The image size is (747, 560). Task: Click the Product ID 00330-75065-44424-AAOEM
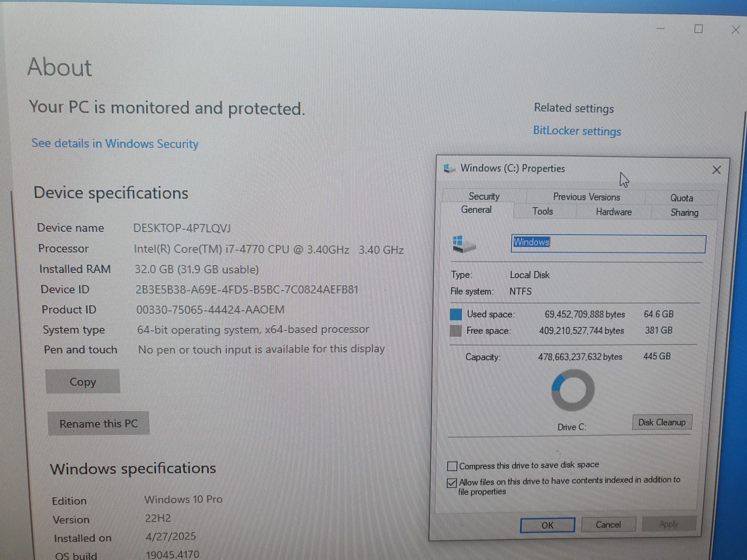click(x=210, y=309)
